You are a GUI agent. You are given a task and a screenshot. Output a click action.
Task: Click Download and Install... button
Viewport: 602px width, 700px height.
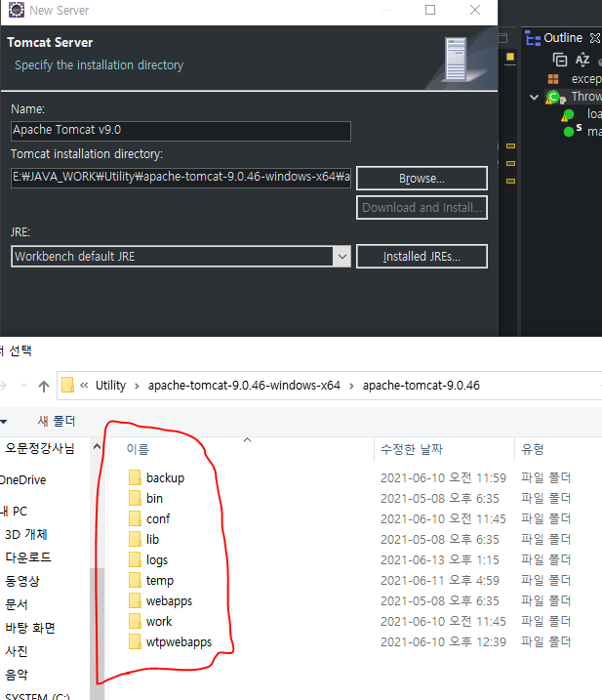click(421, 208)
